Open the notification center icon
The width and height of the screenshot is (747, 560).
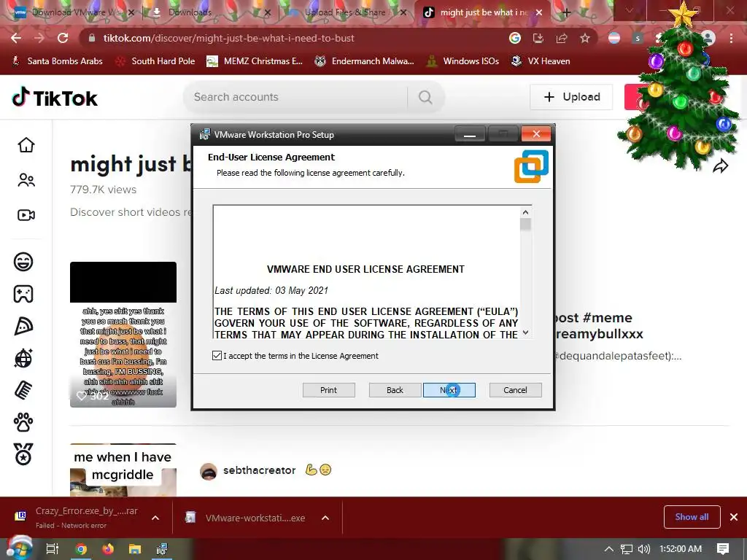(x=723, y=549)
